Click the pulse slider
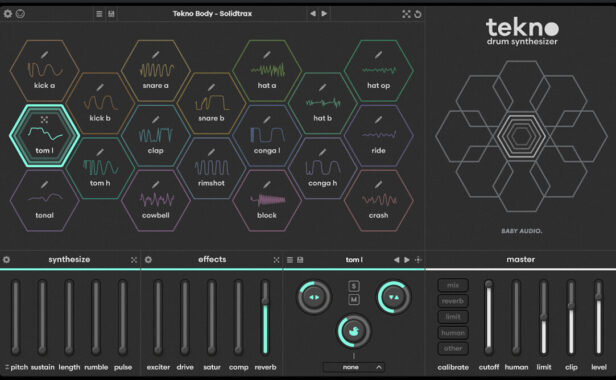 [123, 317]
